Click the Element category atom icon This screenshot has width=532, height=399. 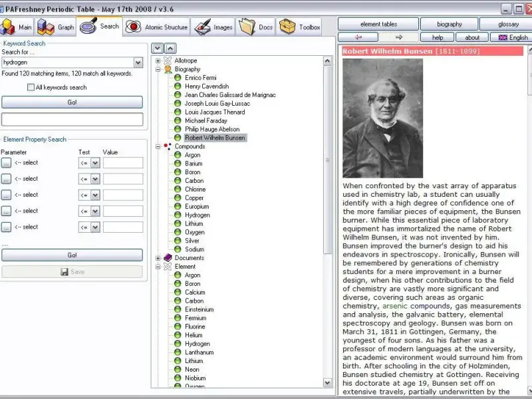[168, 267]
